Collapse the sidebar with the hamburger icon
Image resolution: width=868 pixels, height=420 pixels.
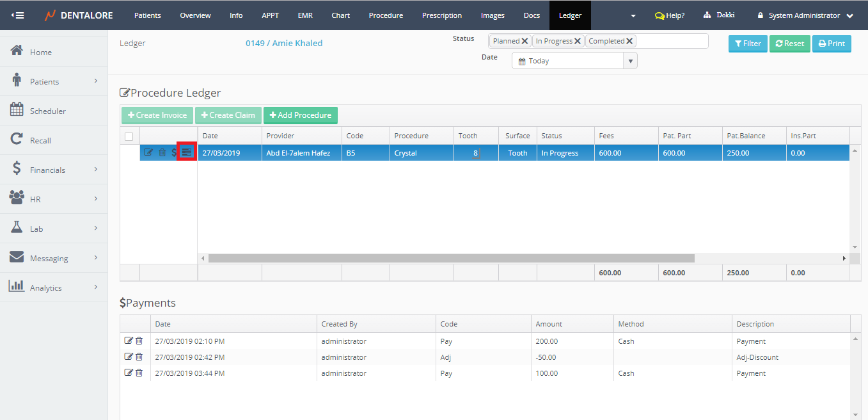click(x=18, y=15)
